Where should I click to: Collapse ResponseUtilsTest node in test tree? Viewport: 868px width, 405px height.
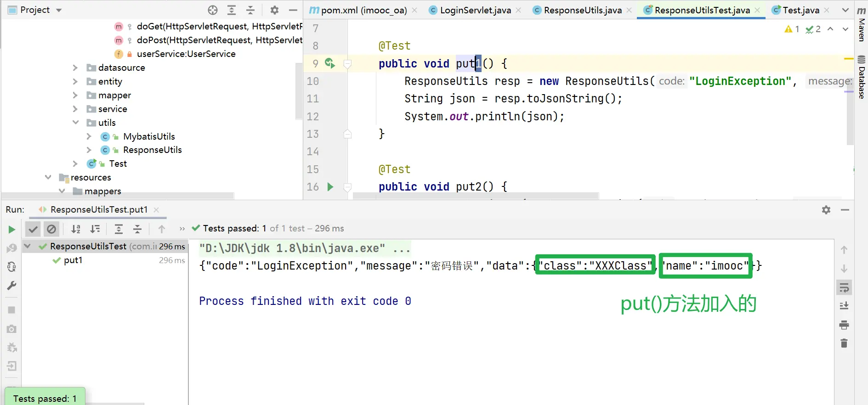tap(28, 247)
